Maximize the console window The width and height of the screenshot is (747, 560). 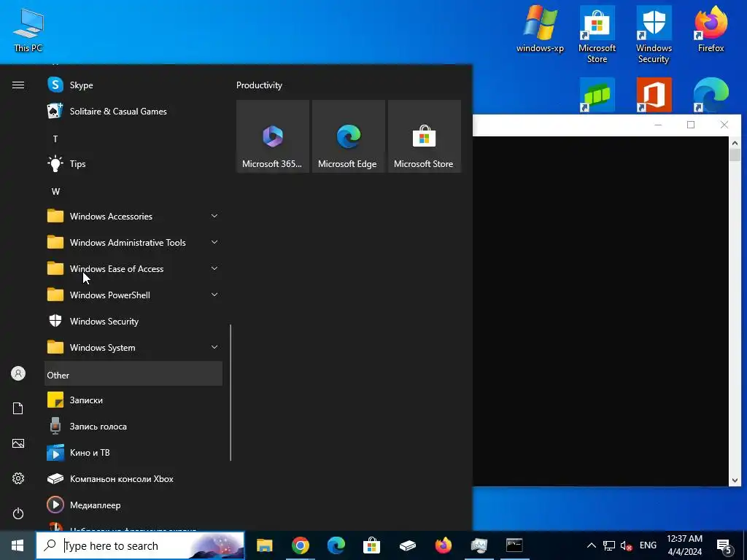(691, 125)
